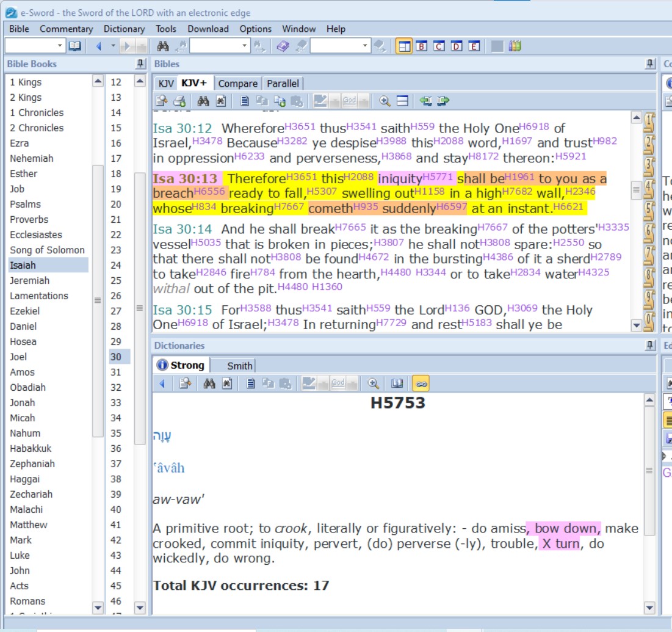
Task: Open the Dictionary menu
Action: point(125,29)
